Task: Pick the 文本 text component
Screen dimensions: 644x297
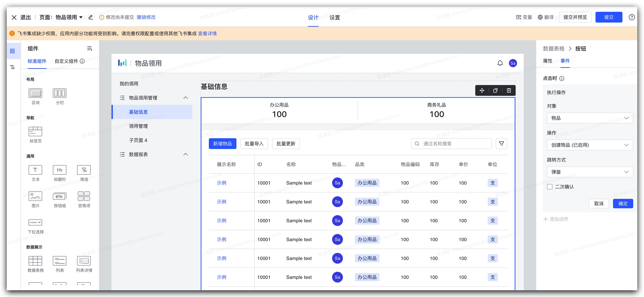Action: tap(36, 173)
